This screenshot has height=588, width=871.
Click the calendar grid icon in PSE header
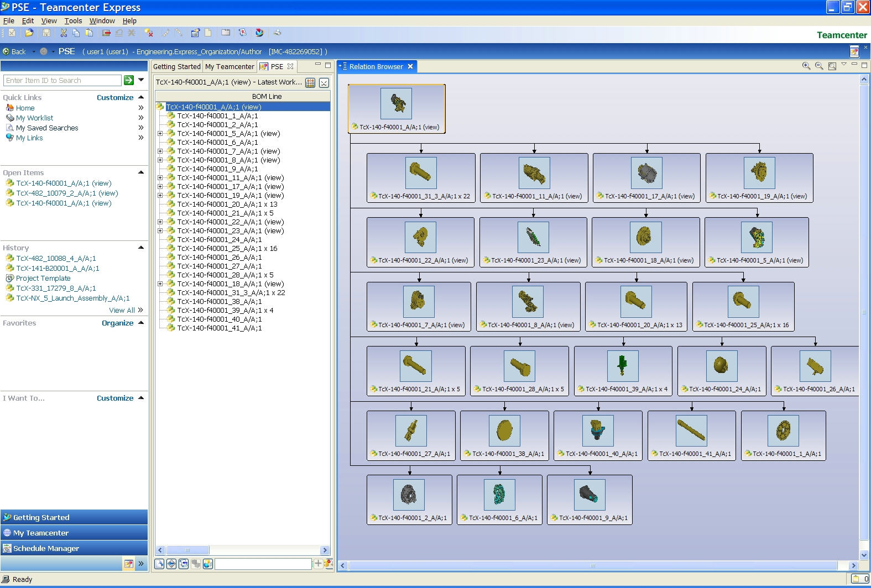tap(310, 83)
